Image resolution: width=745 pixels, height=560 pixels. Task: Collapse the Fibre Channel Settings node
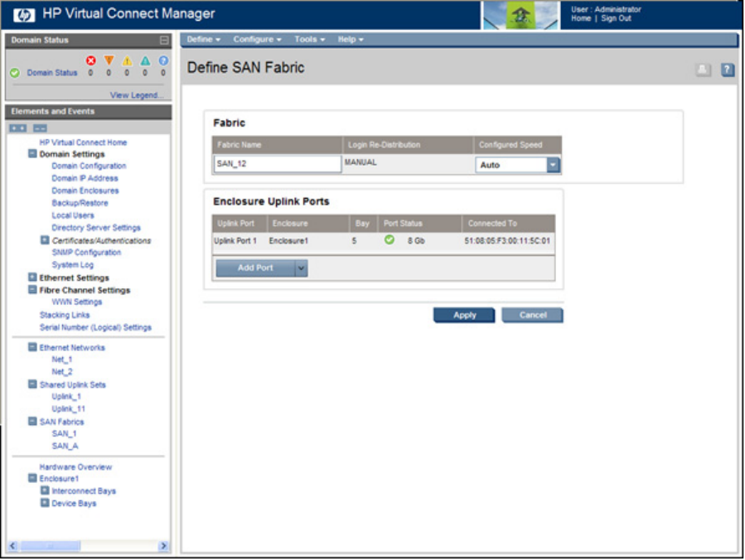[x=32, y=289]
